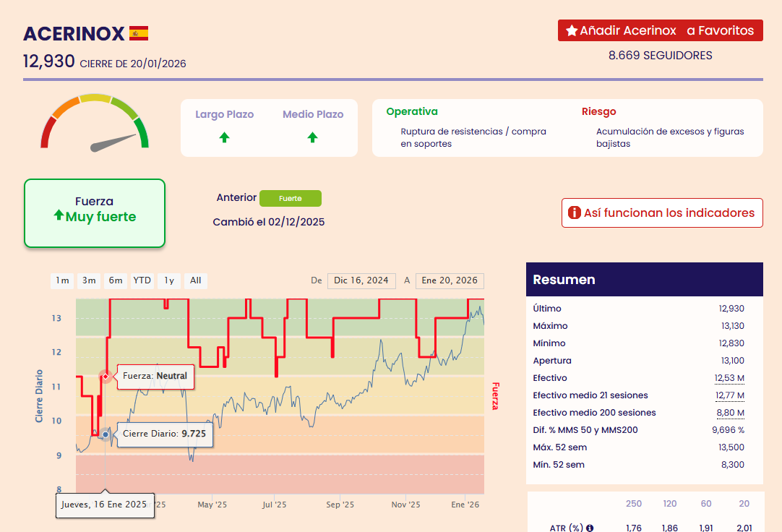Click the ATR value 2,01
Image resolution: width=782 pixels, height=532 pixels.
pyautogui.click(x=744, y=528)
